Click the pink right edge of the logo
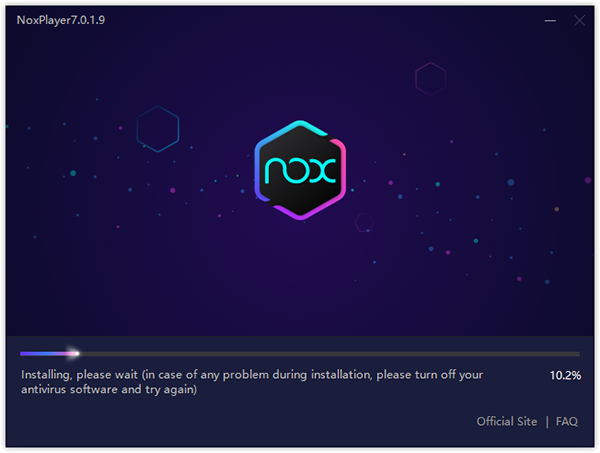The image size is (600, 453). point(341,168)
